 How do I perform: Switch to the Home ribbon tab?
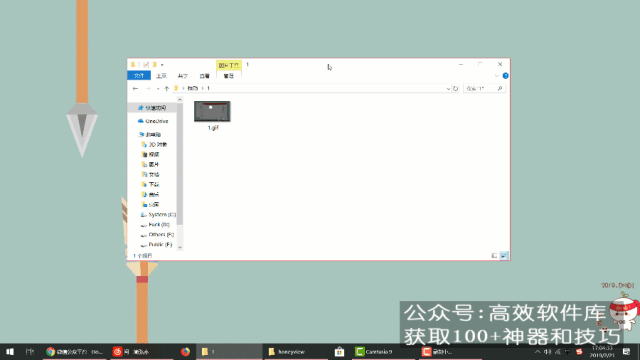(161, 76)
